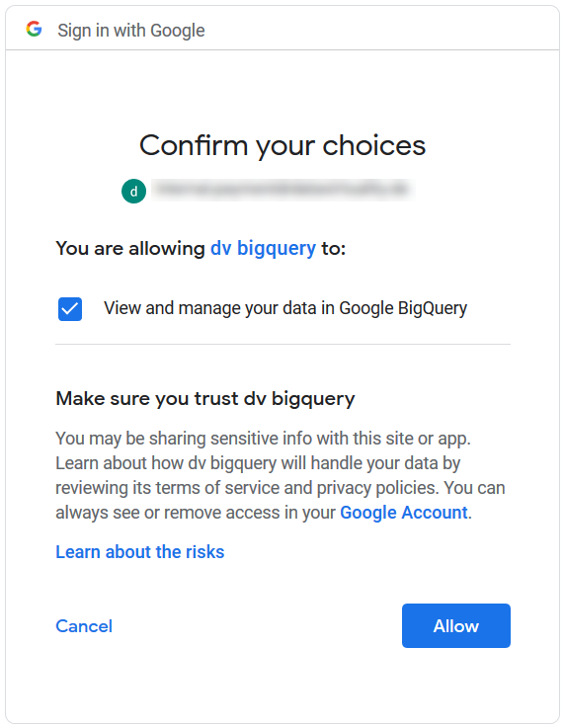
Task: Click the "Confirm your choices" heading
Action: click(282, 146)
